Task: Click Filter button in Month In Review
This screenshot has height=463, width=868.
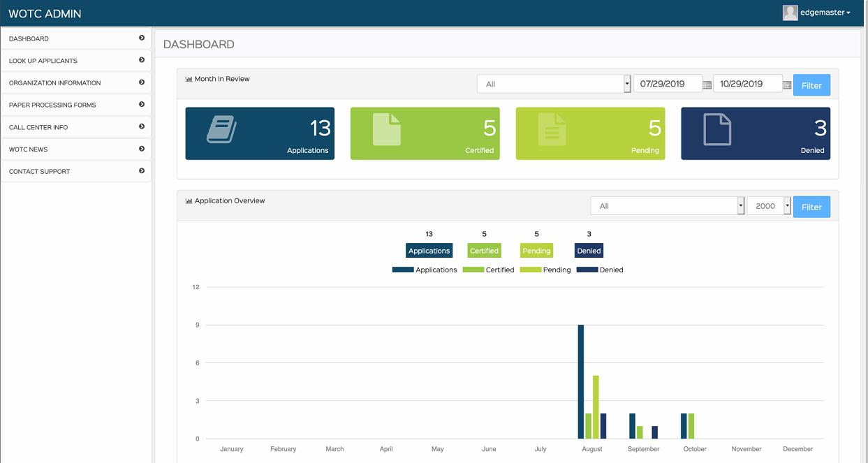Action: [x=811, y=85]
